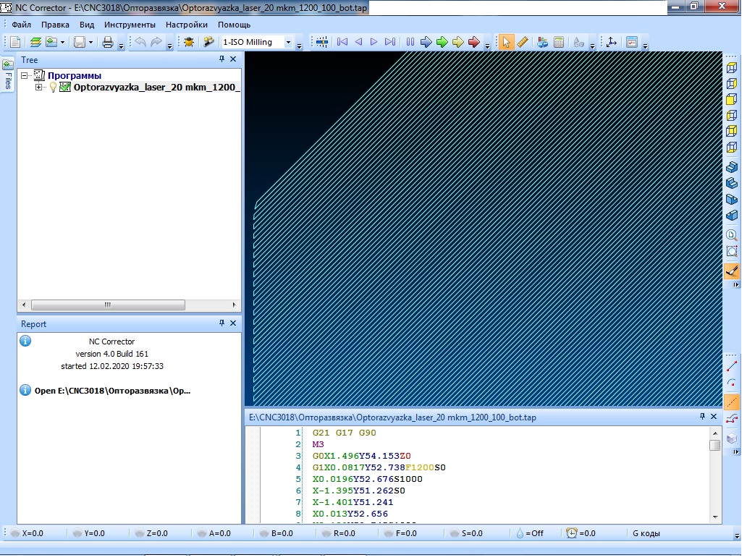This screenshot has height=560, width=747.
Task: Pause the simulation playback
Action: pyautogui.click(x=410, y=42)
